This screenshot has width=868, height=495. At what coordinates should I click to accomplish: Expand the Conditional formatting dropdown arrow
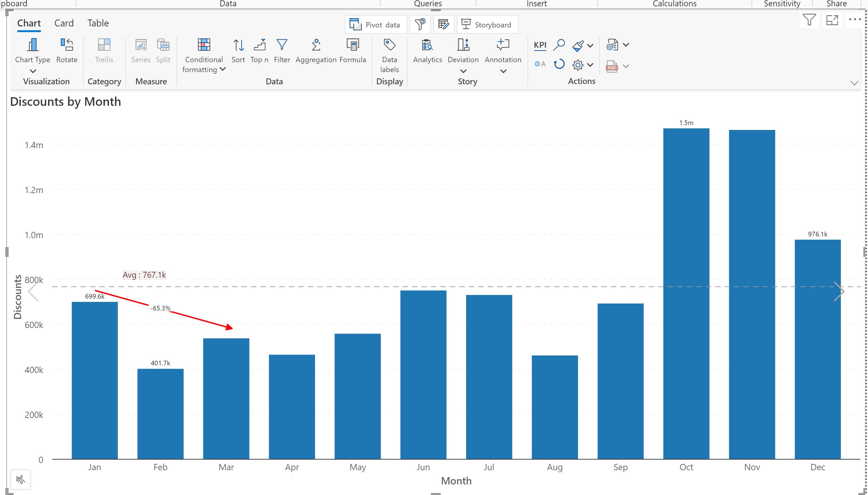[x=223, y=69]
